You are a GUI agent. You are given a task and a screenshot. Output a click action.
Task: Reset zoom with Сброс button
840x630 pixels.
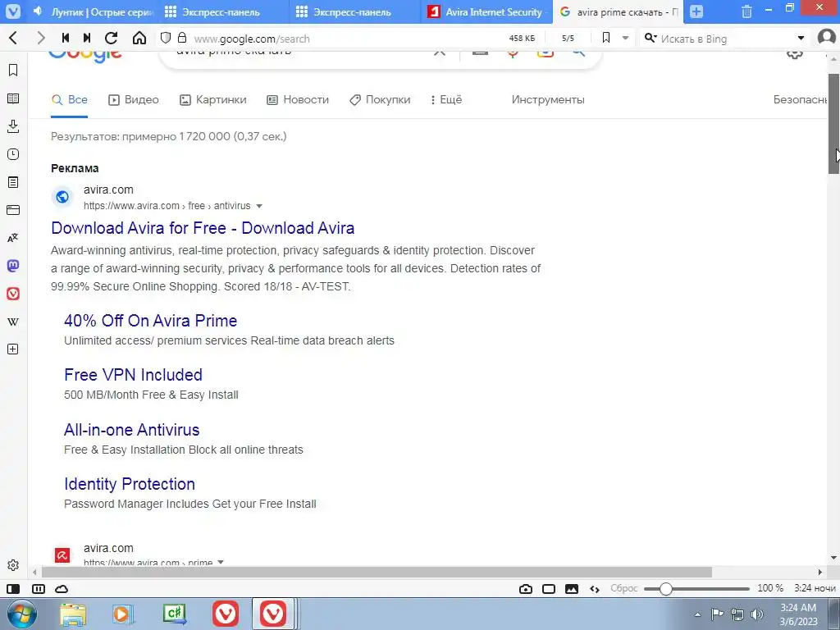[624, 588]
